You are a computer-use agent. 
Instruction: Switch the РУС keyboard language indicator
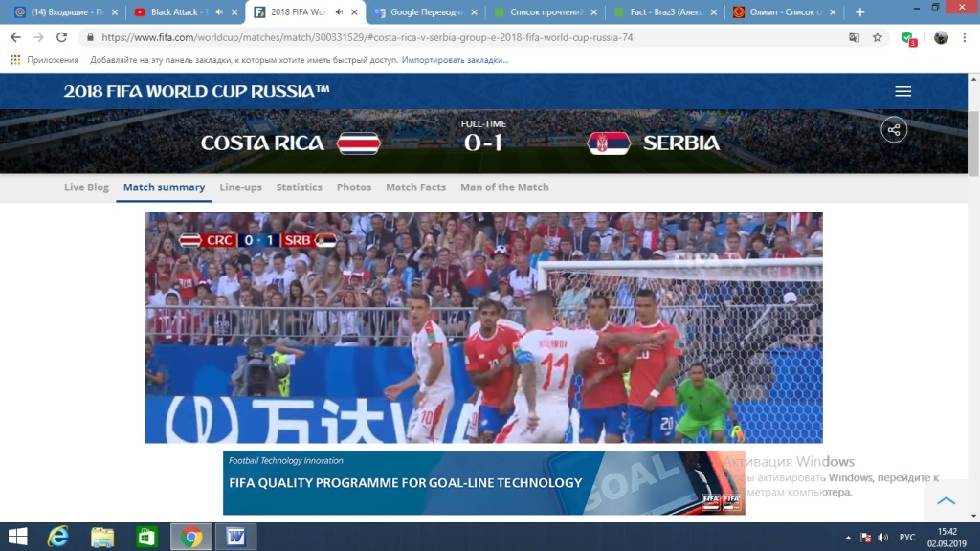[907, 538]
